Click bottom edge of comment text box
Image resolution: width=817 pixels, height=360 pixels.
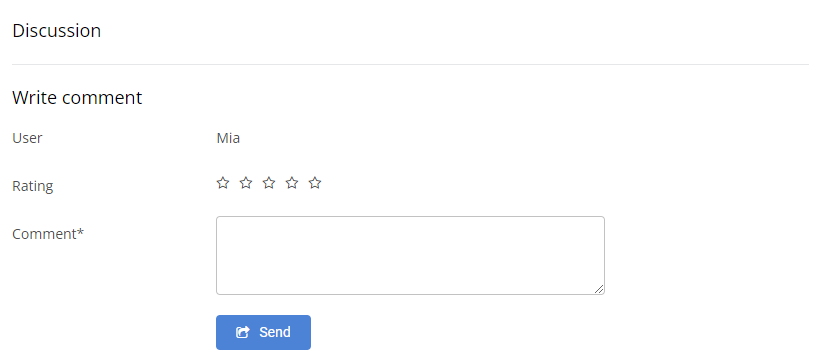[411, 294]
